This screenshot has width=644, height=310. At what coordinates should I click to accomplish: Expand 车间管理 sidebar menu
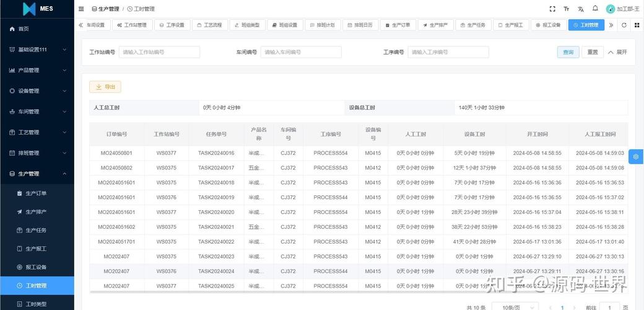click(x=37, y=112)
